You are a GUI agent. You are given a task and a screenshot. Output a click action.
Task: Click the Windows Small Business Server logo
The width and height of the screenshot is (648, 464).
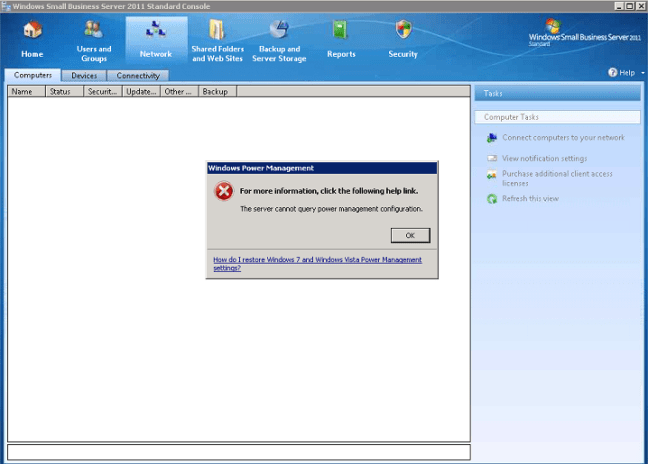pos(584,33)
